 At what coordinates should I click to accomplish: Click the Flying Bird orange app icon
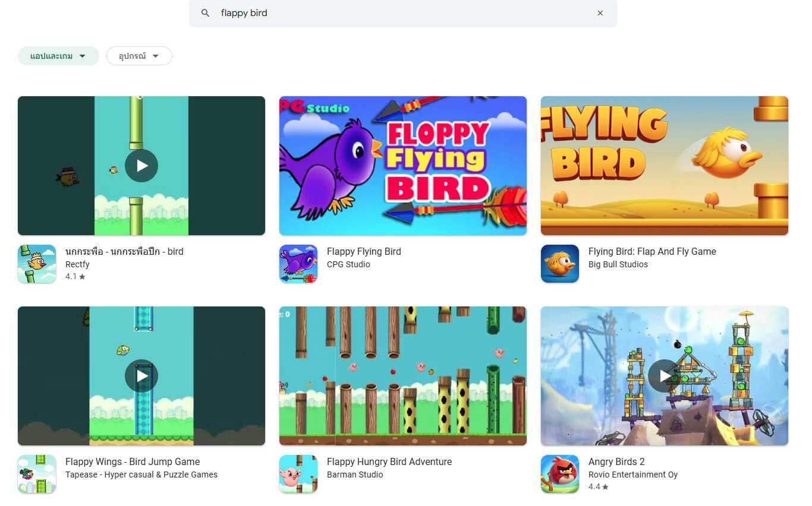click(x=560, y=264)
